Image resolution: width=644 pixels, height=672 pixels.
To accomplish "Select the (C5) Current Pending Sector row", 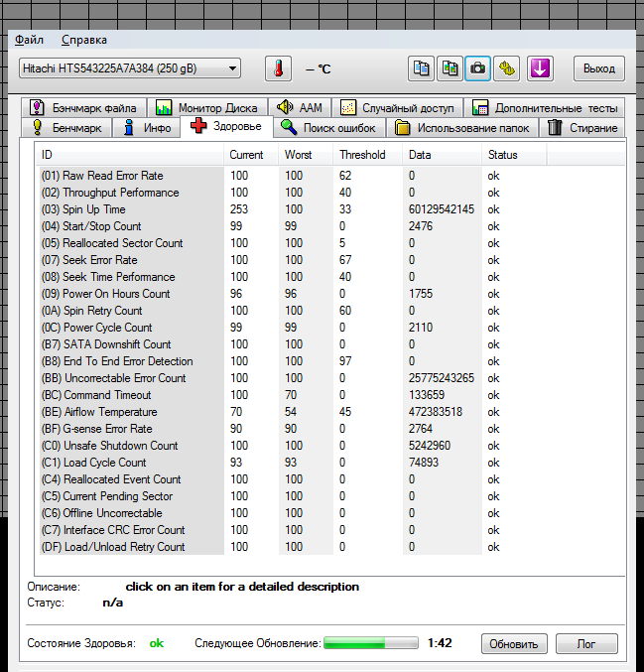I will (292, 496).
